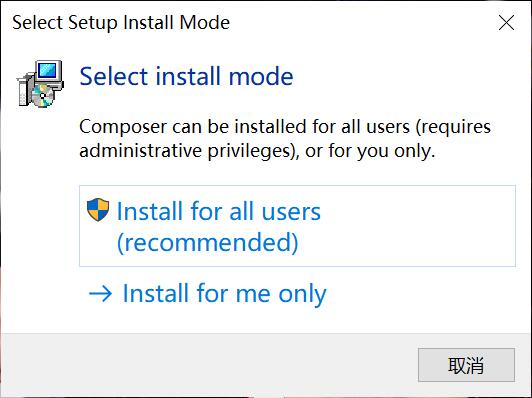Click the CD disc in the installer icon
This screenshot has height=398, width=532.
click(42, 96)
